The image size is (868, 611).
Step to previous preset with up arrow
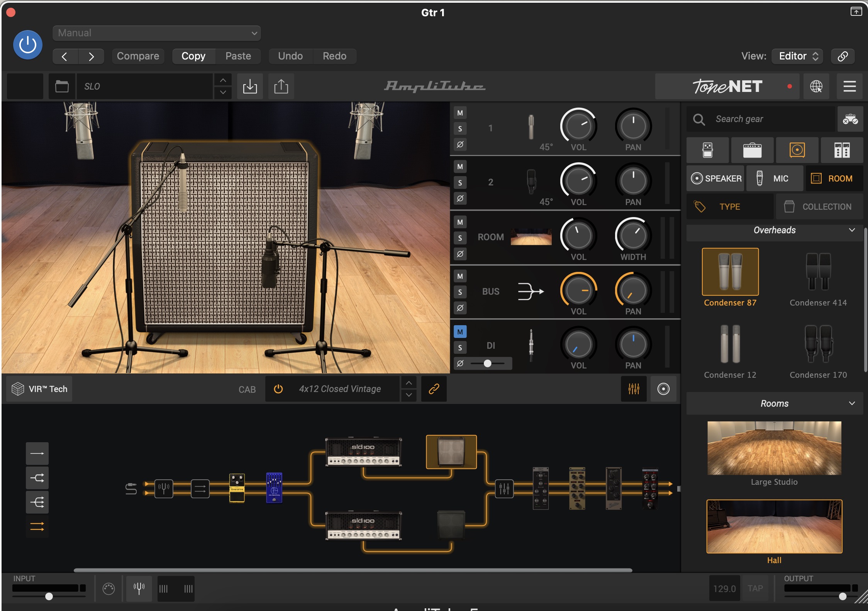[223, 80]
